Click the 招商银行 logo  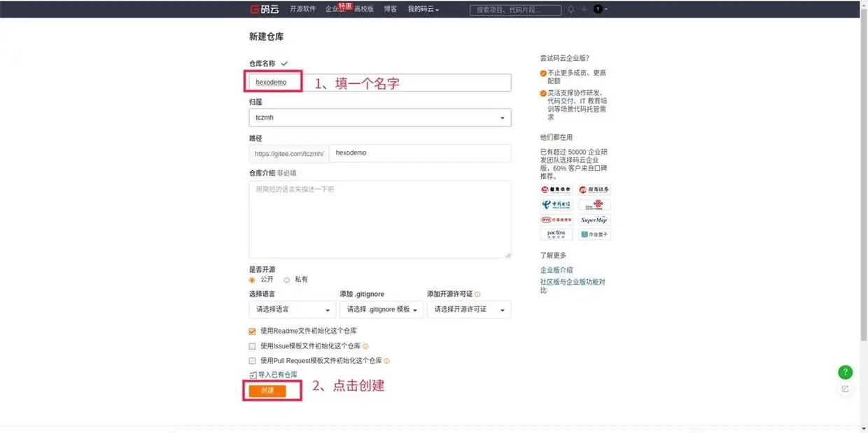click(556, 190)
